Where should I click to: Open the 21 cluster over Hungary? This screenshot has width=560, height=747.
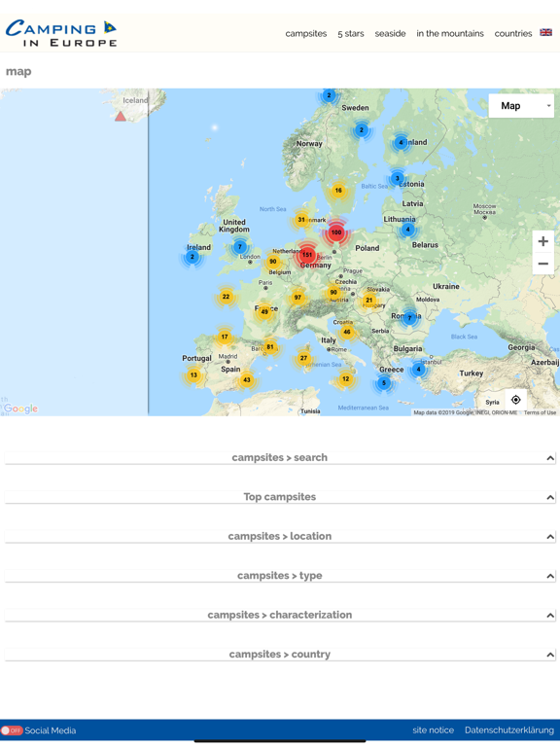369,300
